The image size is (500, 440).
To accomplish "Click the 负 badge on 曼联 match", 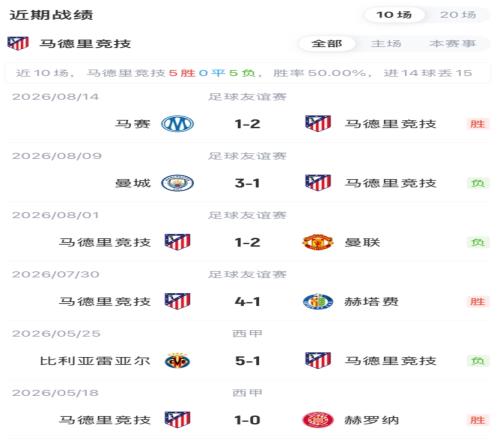I will pos(478,242).
